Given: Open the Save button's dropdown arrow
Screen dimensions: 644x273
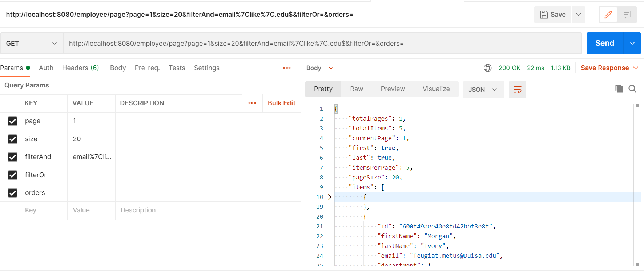Looking at the screenshot, I should tap(578, 15).
